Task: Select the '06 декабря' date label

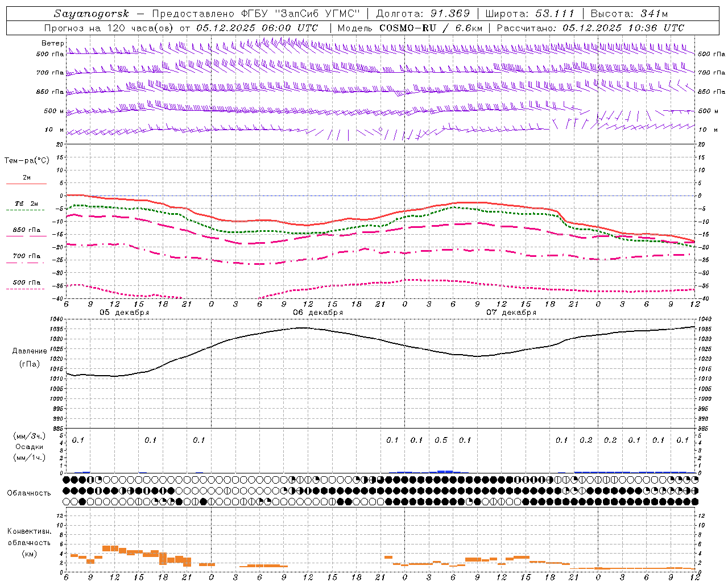Action: point(318,313)
